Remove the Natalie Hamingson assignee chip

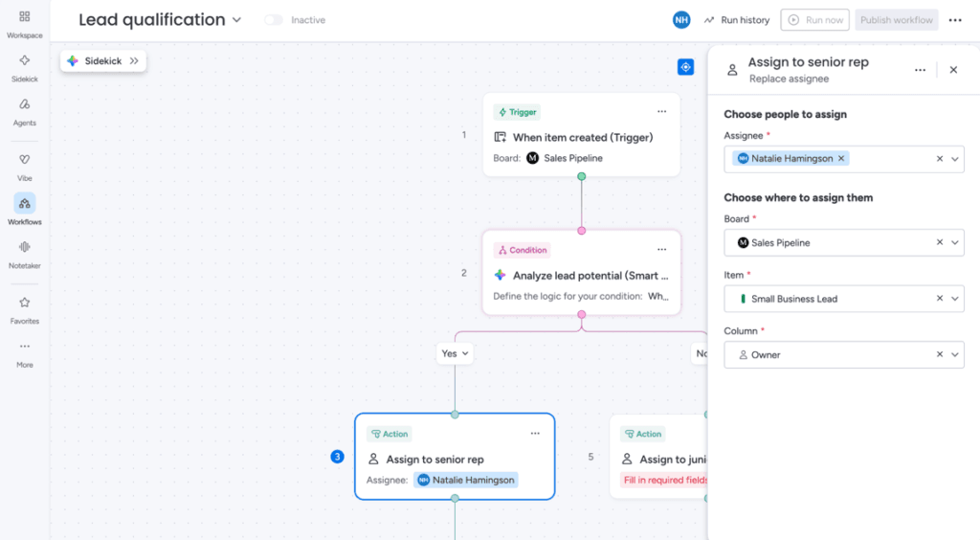(x=841, y=159)
